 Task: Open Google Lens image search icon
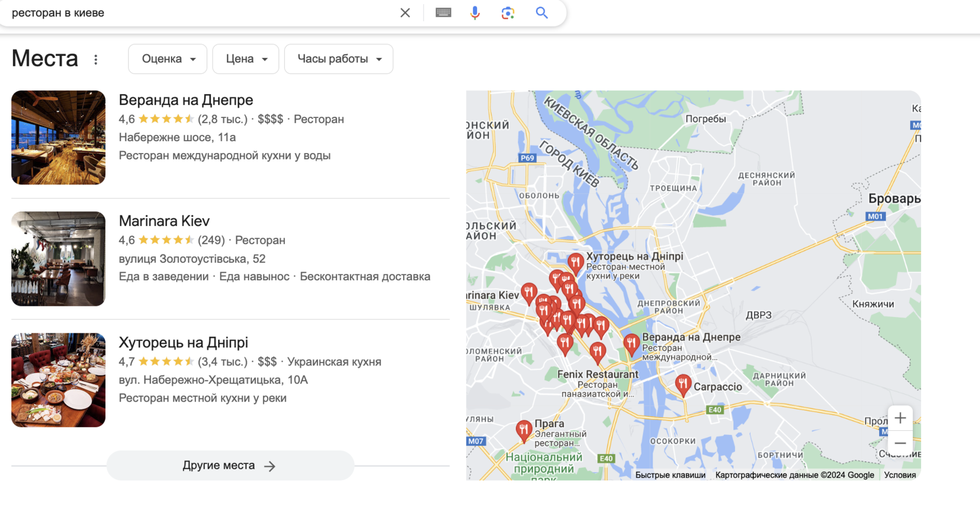tap(508, 13)
